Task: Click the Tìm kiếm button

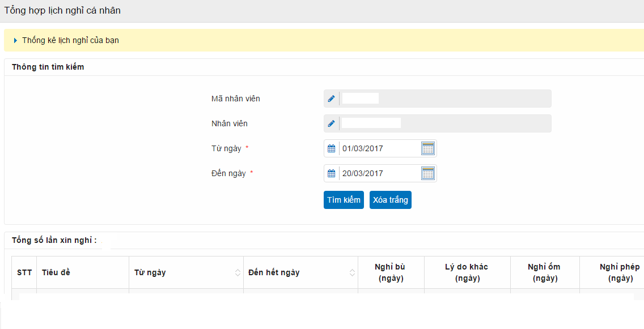Action: point(344,200)
